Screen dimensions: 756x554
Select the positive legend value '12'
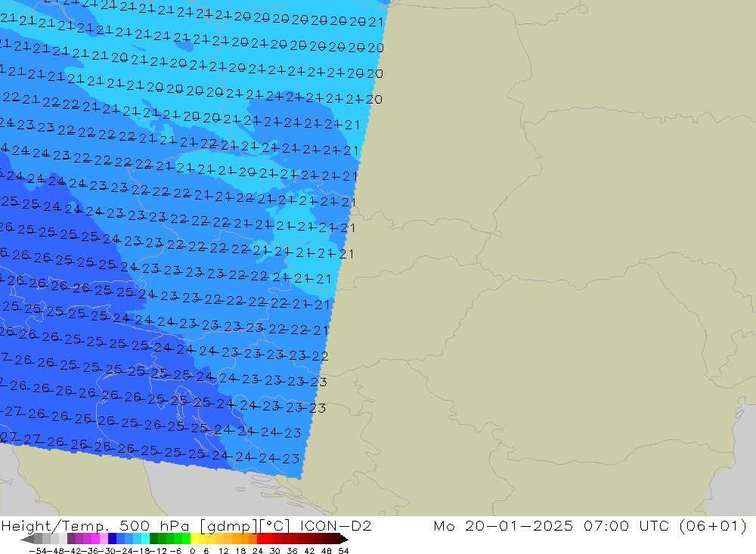[223, 551]
